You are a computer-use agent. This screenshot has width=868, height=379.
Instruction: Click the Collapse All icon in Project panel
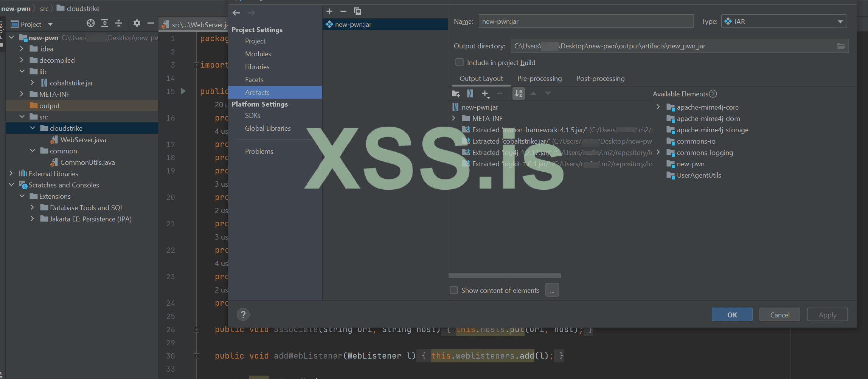click(119, 23)
